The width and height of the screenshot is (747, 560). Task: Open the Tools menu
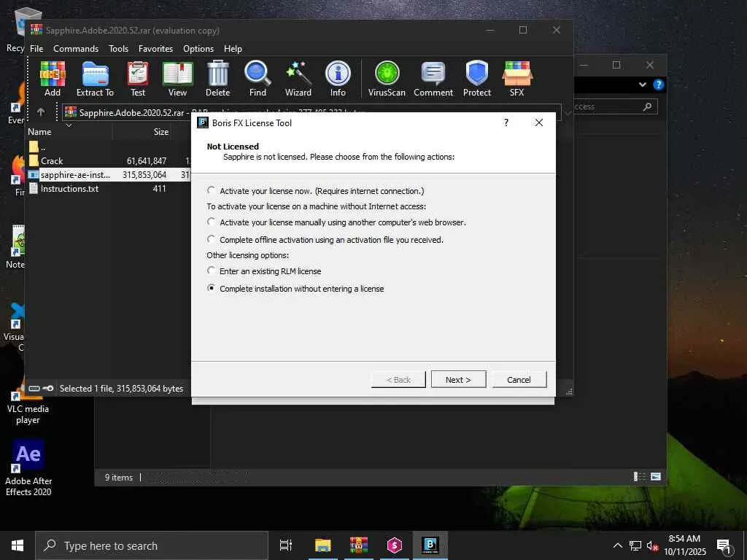(118, 49)
